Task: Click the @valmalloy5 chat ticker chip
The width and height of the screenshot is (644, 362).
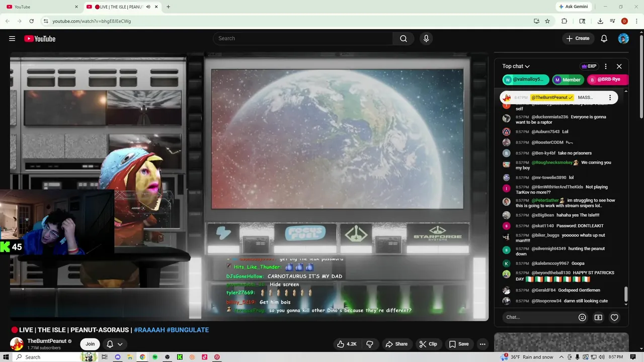Action: click(x=525, y=79)
